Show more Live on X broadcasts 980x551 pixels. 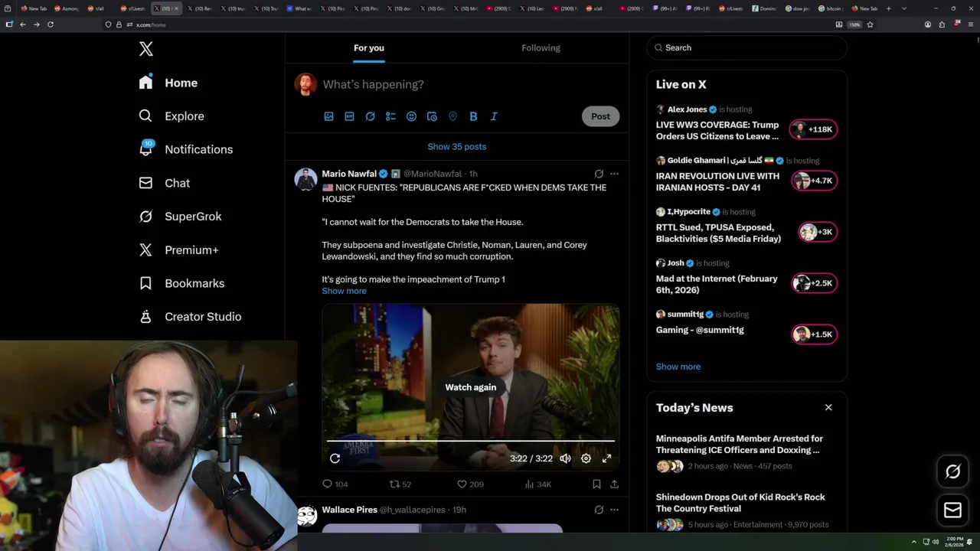click(678, 367)
